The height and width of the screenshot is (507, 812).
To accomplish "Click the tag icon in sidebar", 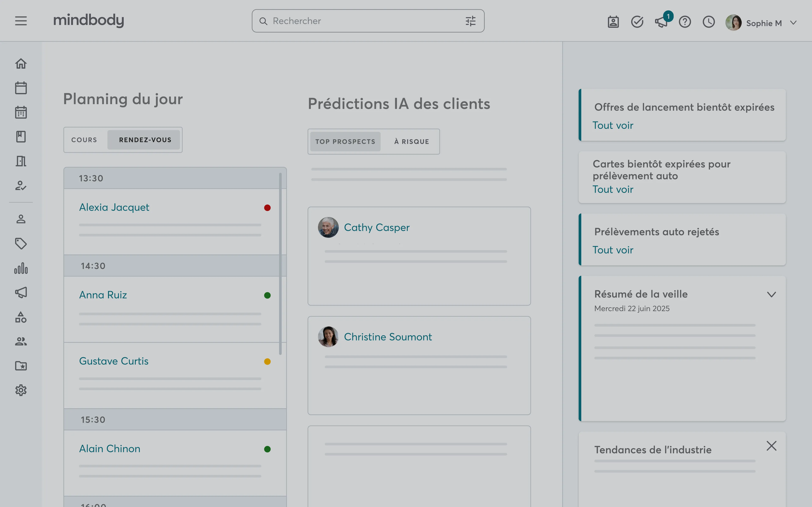I will pyautogui.click(x=21, y=243).
